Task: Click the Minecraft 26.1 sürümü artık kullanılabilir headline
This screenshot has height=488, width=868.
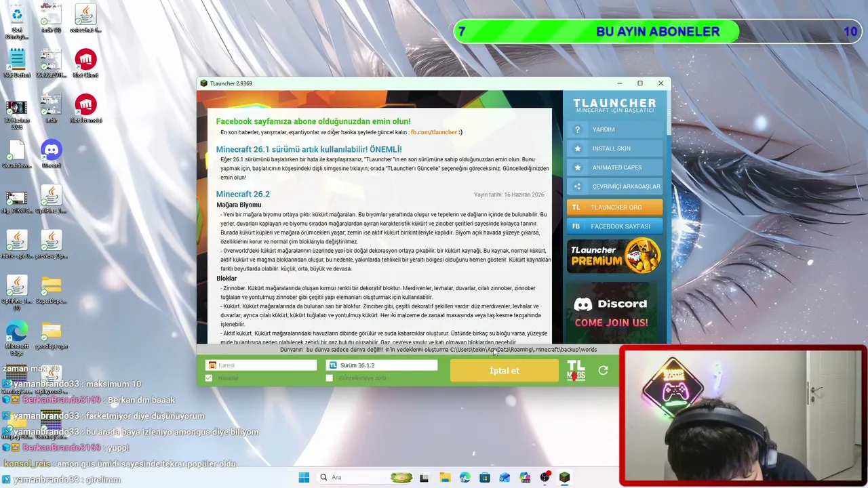Action: [309, 149]
